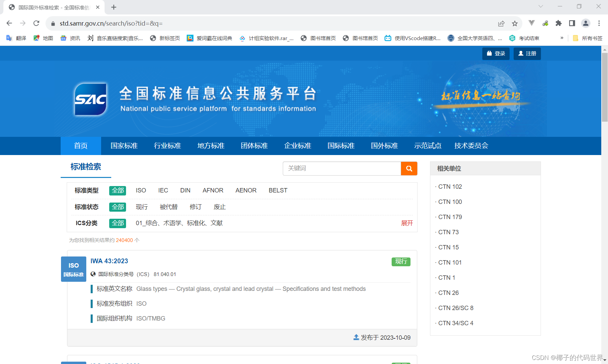The height and width of the screenshot is (364, 608).
Task: Filter standard type by AENOR
Action: [246, 190]
